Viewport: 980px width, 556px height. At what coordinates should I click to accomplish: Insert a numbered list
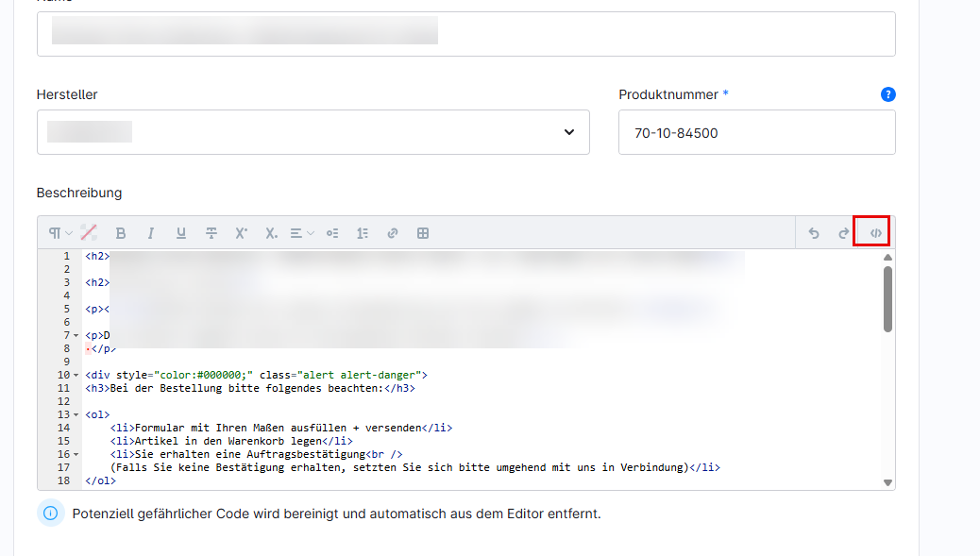click(x=363, y=233)
